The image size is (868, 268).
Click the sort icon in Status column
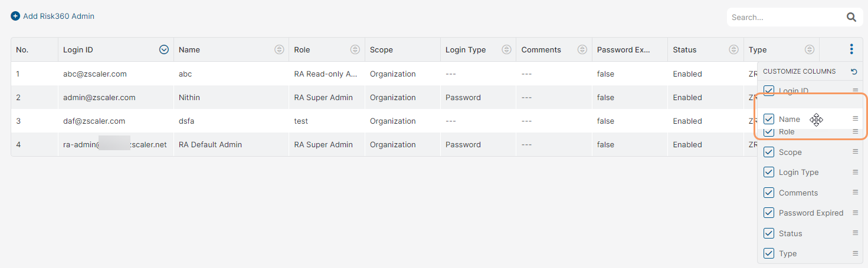point(733,49)
